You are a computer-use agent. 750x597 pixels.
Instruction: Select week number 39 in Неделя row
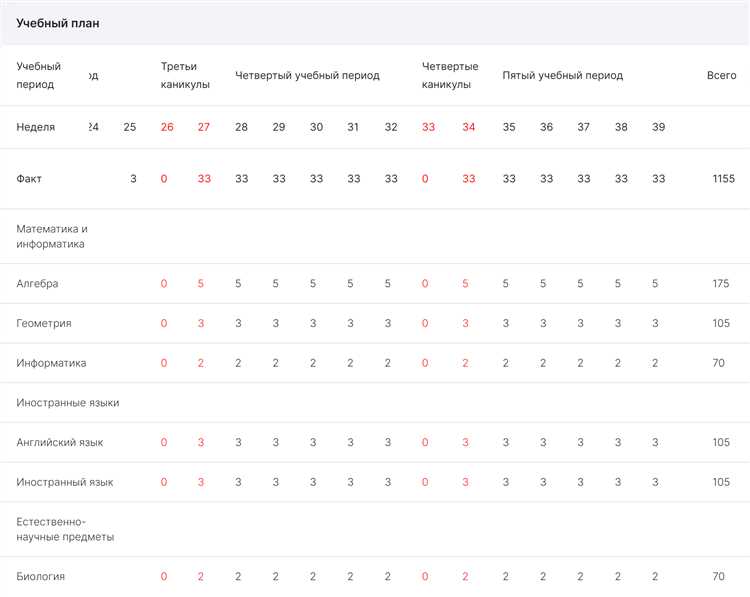(x=658, y=127)
